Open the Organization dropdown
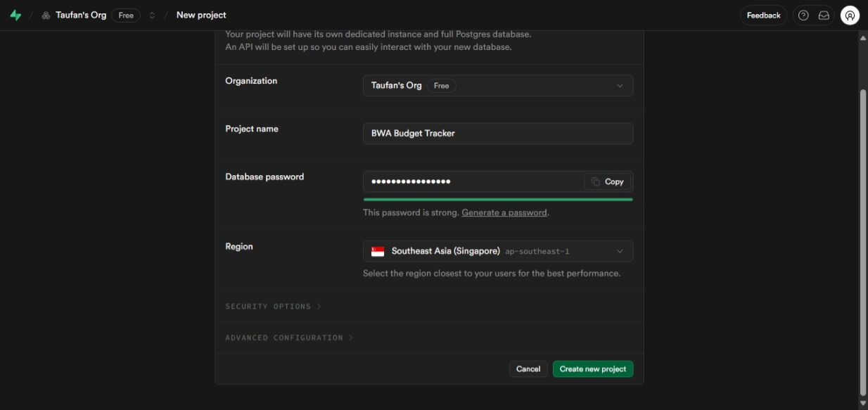Image resolution: width=868 pixels, height=410 pixels. (497, 86)
